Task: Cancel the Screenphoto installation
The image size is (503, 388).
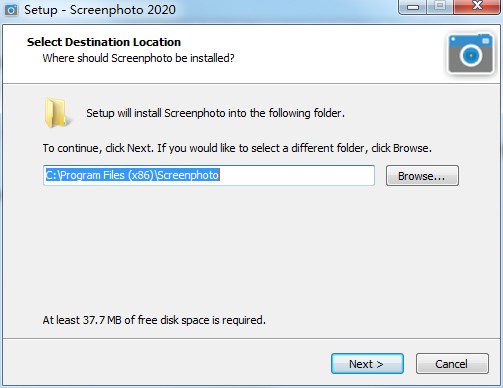Action: tap(452, 364)
